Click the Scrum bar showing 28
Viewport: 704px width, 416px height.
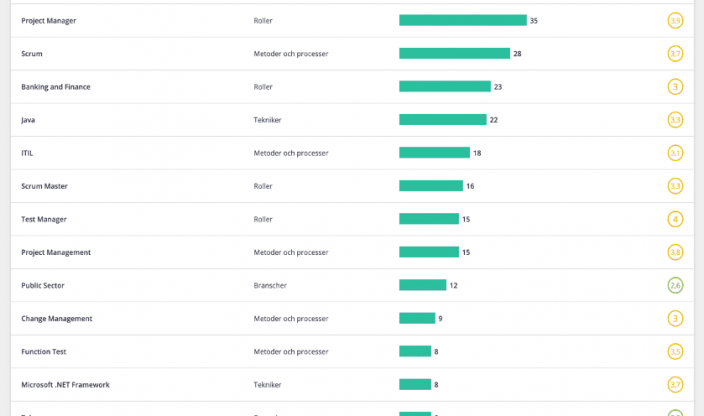click(x=454, y=53)
